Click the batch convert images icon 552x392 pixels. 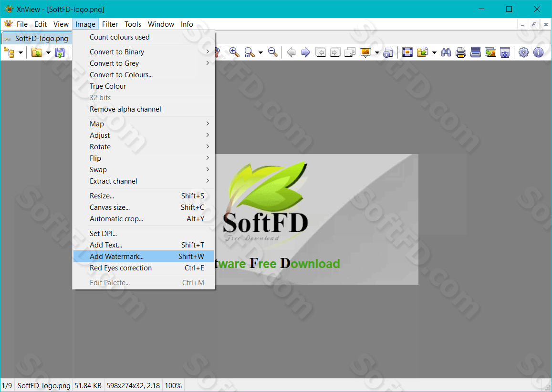coord(490,52)
